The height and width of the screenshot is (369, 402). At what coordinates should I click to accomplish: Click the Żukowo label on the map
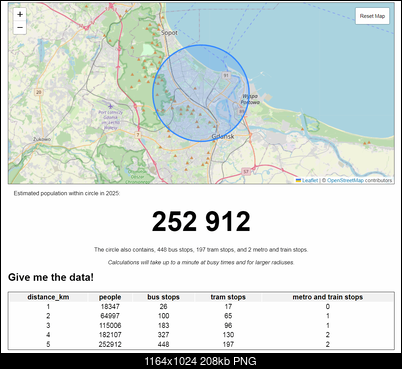(x=42, y=139)
